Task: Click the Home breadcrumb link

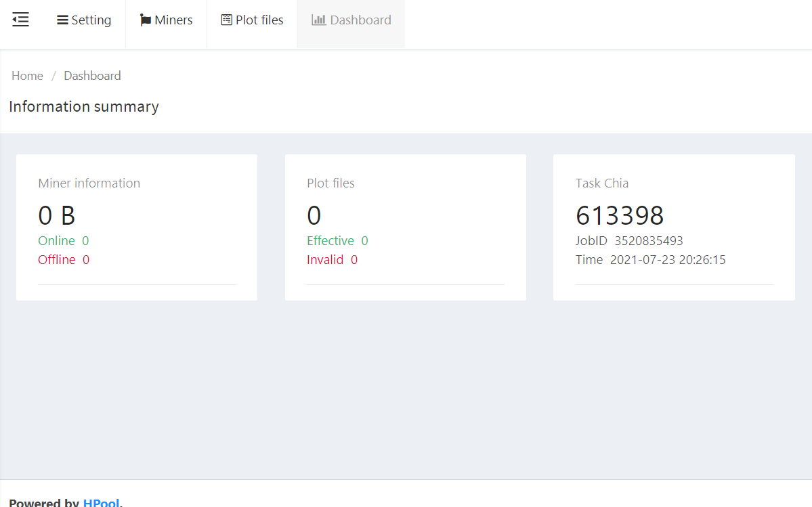Action: [x=27, y=75]
